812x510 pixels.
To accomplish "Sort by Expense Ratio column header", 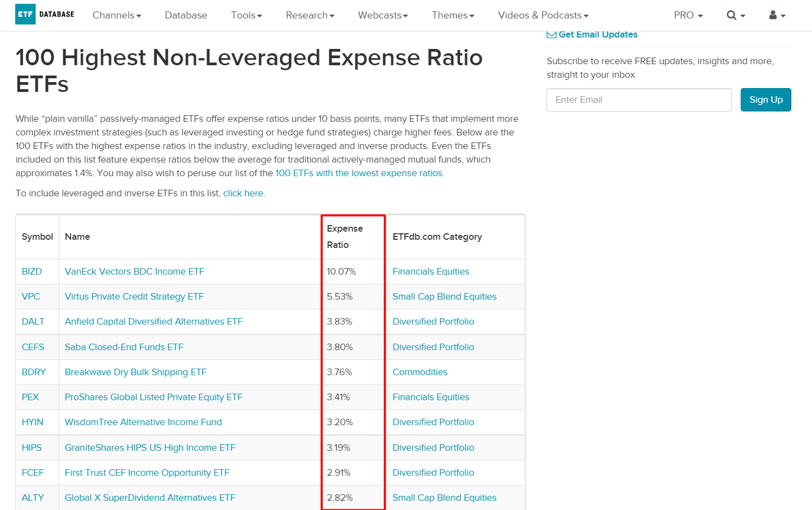I will pos(345,237).
